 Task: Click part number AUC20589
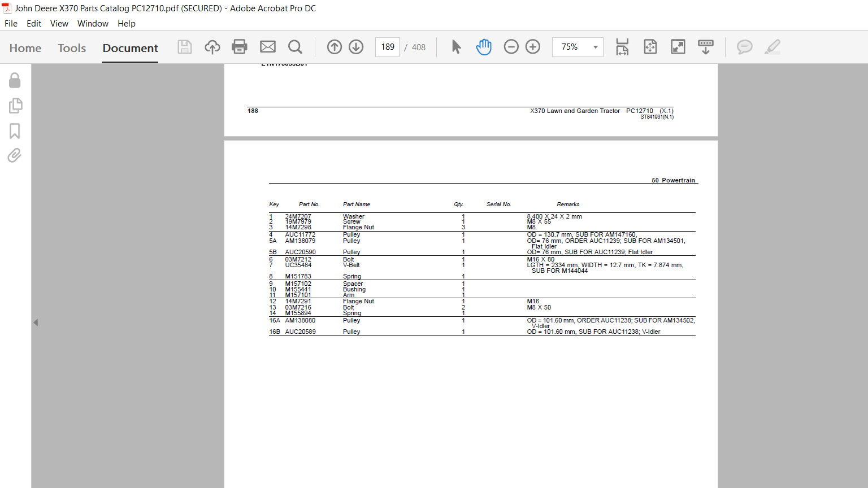click(x=301, y=332)
